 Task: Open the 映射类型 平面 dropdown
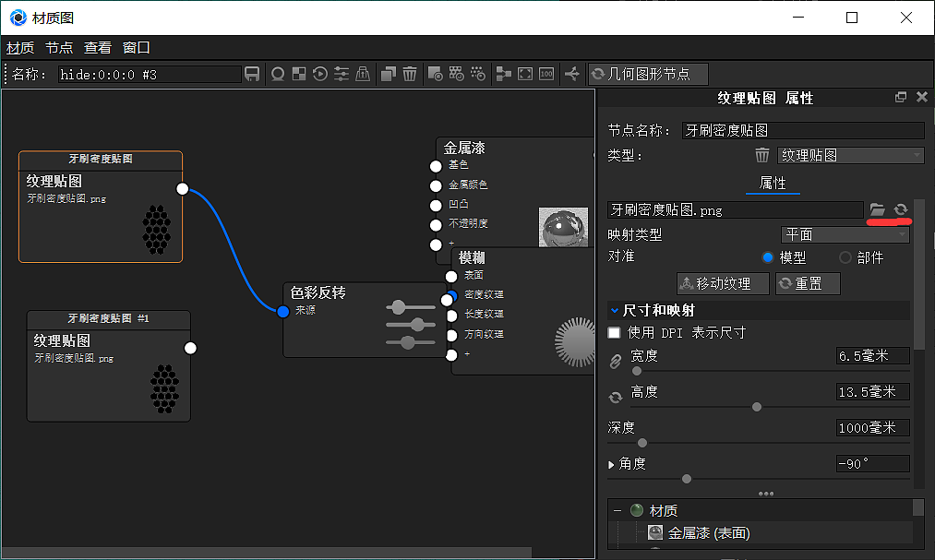point(845,235)
